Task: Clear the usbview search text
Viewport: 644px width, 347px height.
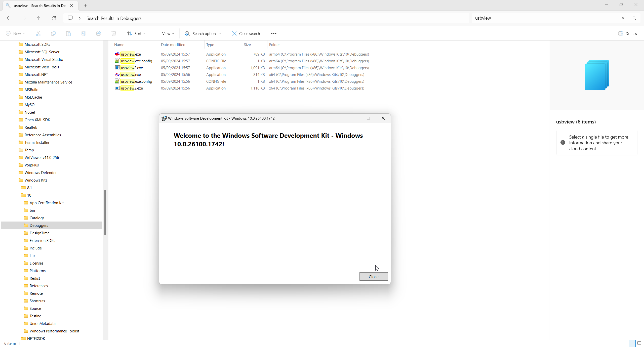Action: point(623,18)
